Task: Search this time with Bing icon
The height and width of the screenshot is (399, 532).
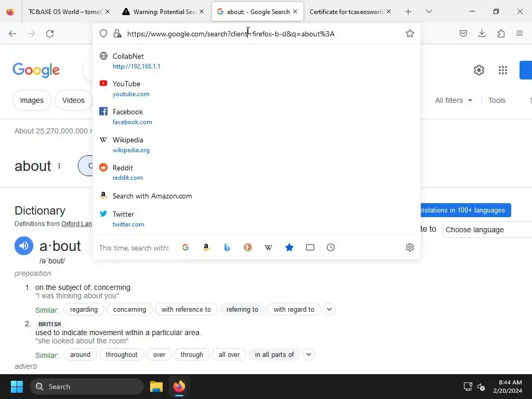Action: coord(227,247)
